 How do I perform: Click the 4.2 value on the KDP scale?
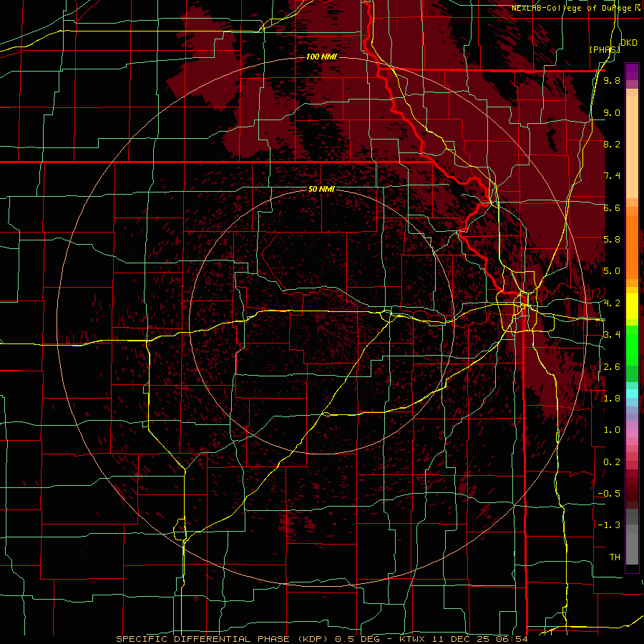(612, 303)
